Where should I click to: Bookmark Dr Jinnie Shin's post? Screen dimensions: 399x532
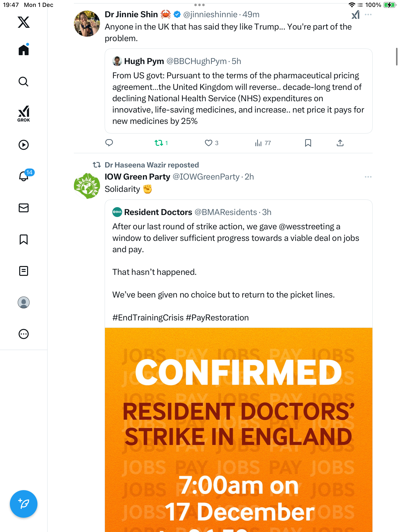pos(308,143)
